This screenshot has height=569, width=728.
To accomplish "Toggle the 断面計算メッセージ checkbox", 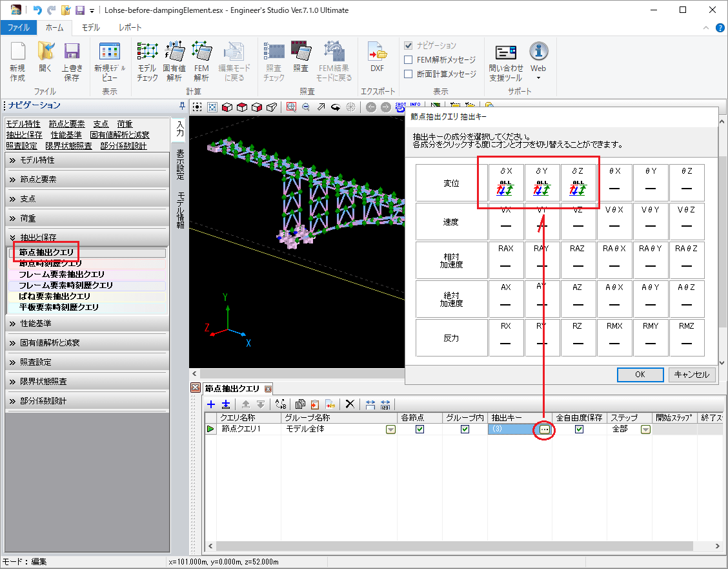I will point(408,74).
